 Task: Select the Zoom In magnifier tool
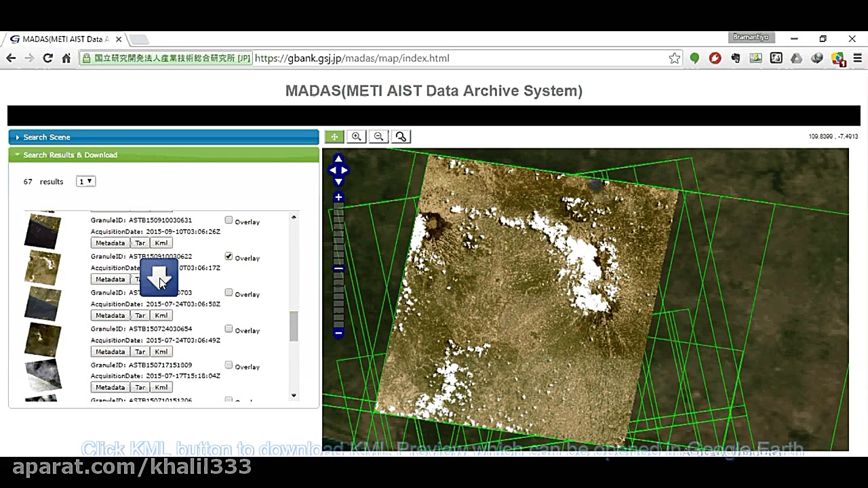point(356,136)
